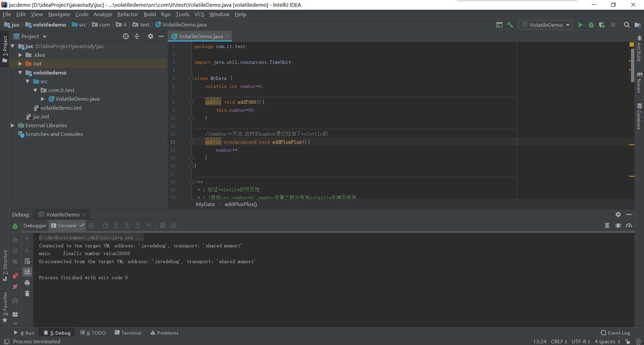Click the Step Over debugger icon
This screenshot has width=644, height=345.
(x=105, y=226)
